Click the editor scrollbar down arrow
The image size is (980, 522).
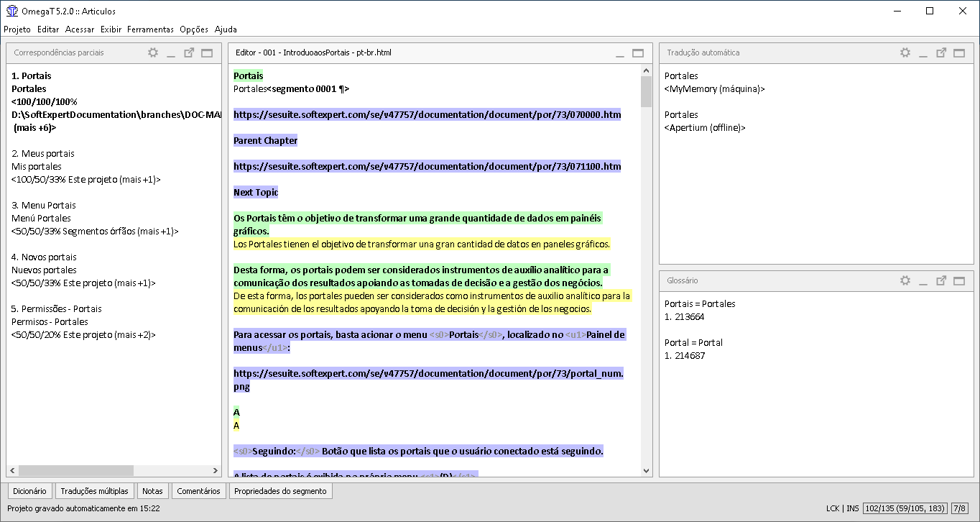coord(646,471)
